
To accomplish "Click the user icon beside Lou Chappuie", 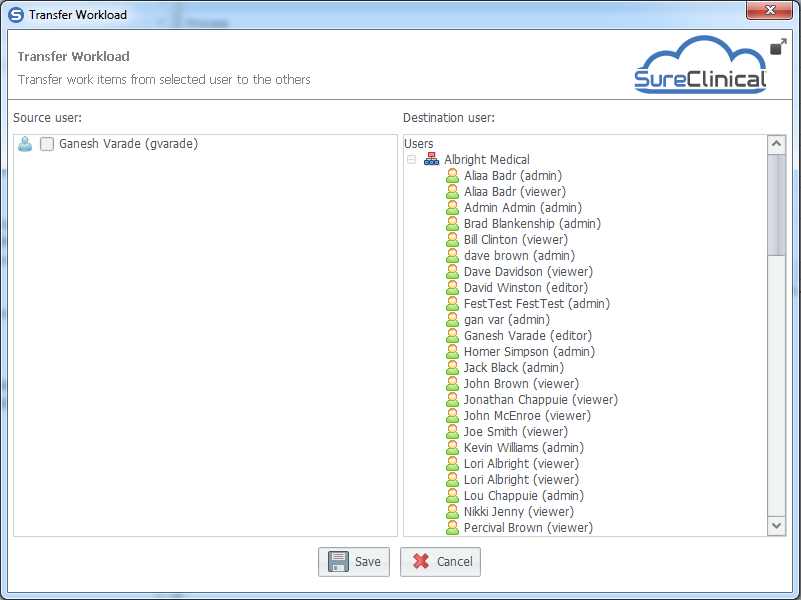I will [x=452, y=496].
